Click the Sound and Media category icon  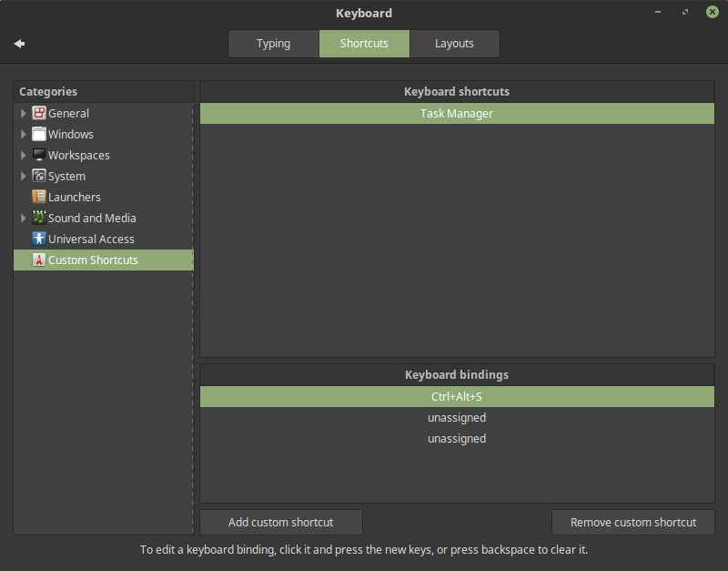37,218
